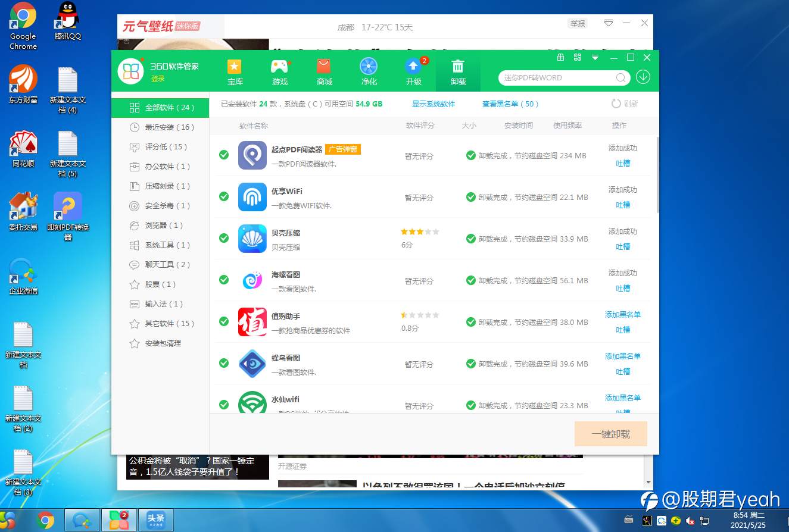The image size is (789, 532).
Task: Open dropdown arrow in 元气壁纸 title bar
Action: pos(609,23)
